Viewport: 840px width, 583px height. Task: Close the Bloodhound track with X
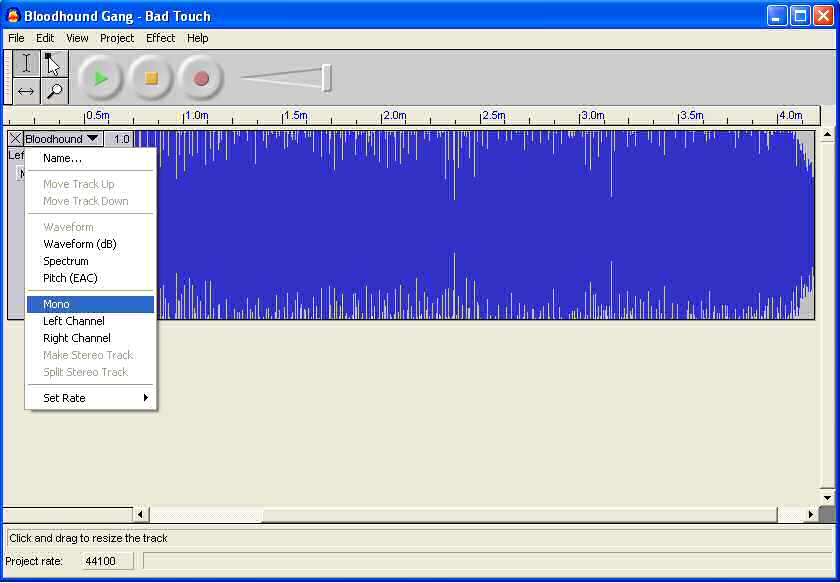[15, 139]
